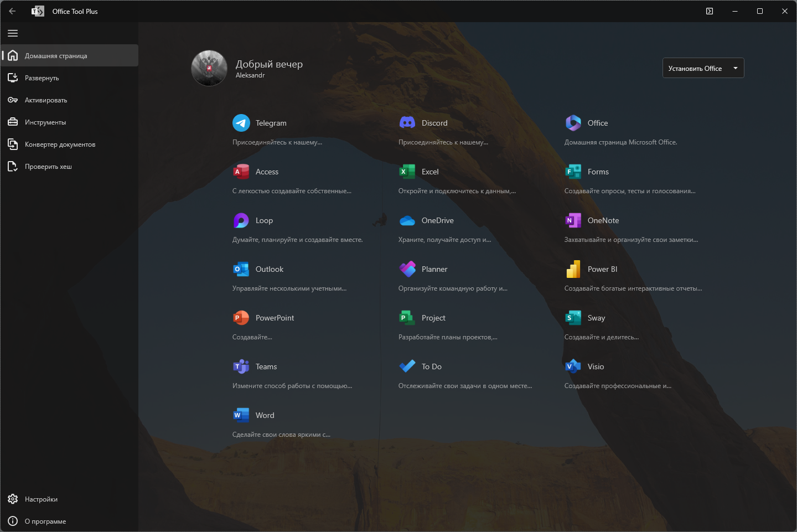Image resolution: width=797 pixels, height=532 pixels.
Task: Select the Planner app icon
Action: [407, 269]
